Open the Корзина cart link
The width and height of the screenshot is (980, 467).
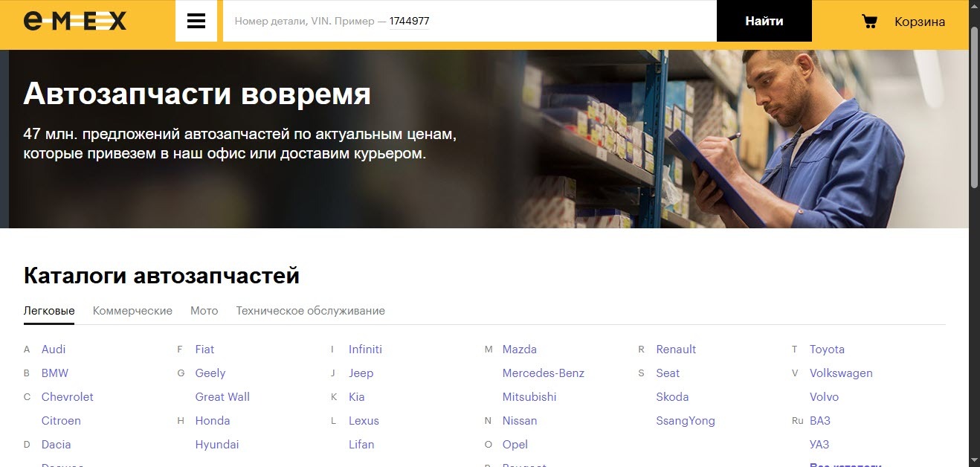point(920,22)
